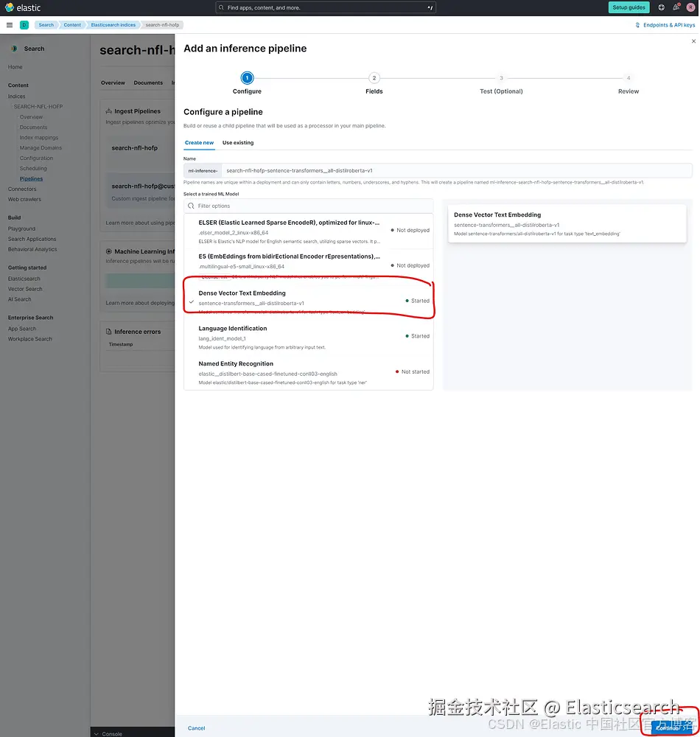Image resolution: width=700 pixels, height=737 pixels.
Task: Click the pipeline Name input field
Action: (x=457, y=171)
